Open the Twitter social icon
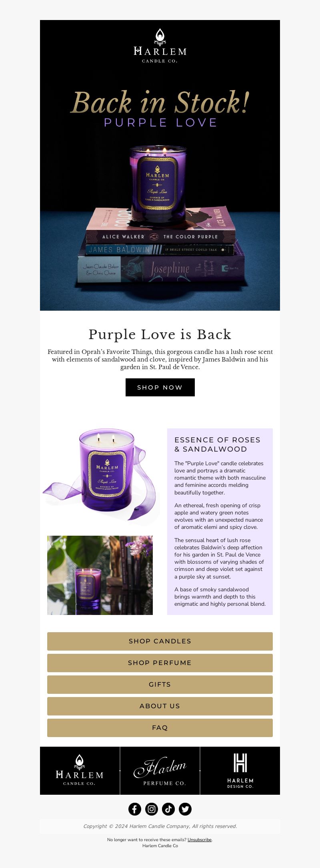 coord(185,809)
